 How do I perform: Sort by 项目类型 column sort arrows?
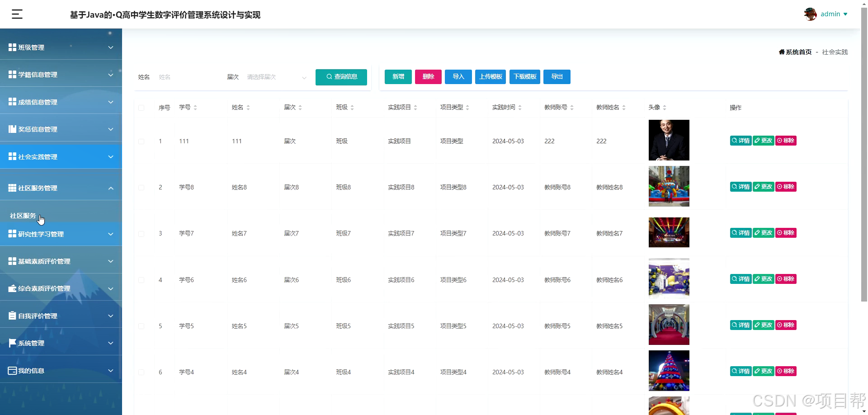click(x=467, y=108)
